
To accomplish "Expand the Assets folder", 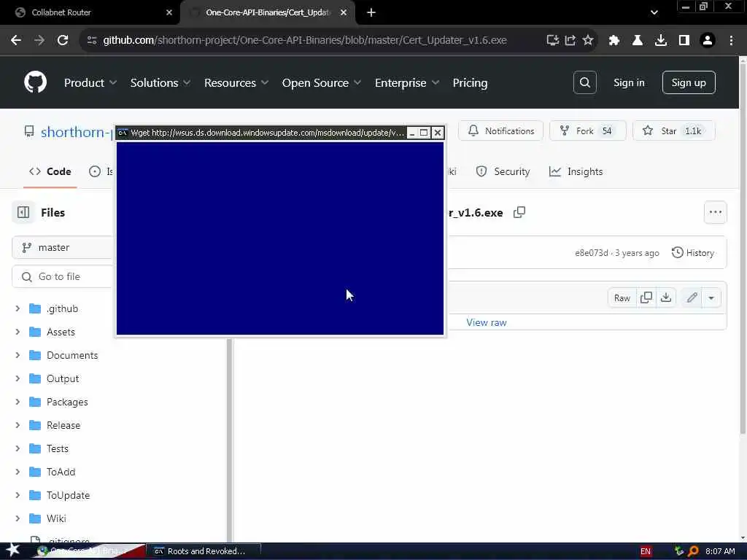I will pyautogui.click(x=18, y=332).
